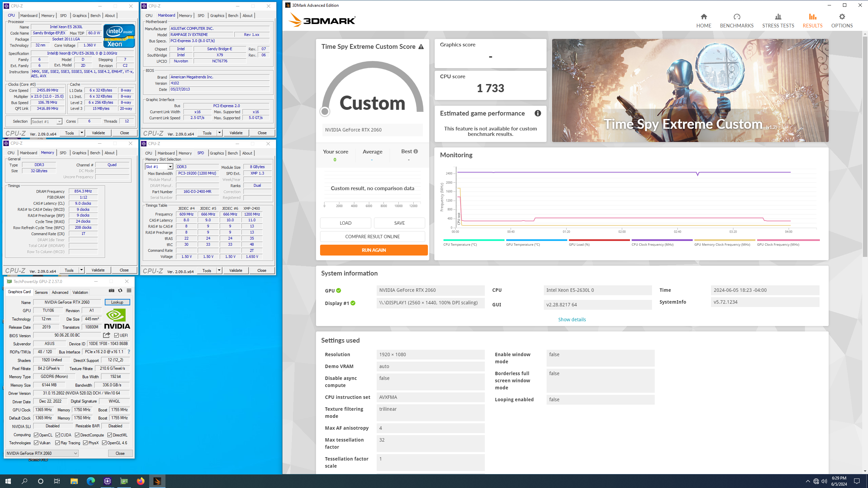Click the CPU Clock Frequency purple legend bar
868x488 pixels.
click(662, 240)
